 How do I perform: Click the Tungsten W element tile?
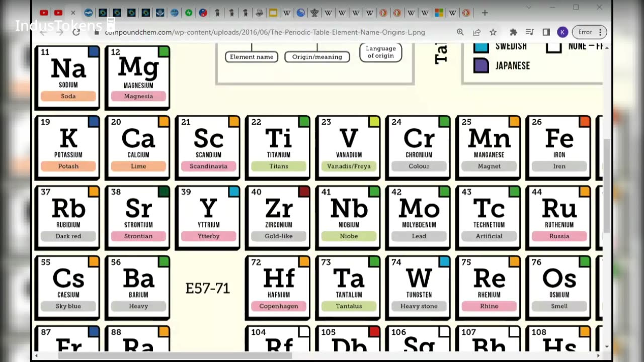[x=418, y=288]
